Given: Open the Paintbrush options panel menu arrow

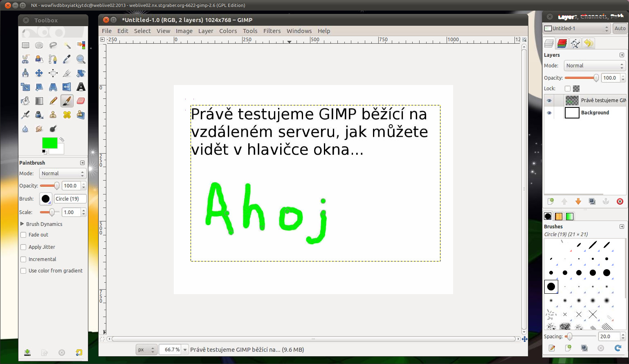Looking at the screenshot, I should tap(82, 163).
